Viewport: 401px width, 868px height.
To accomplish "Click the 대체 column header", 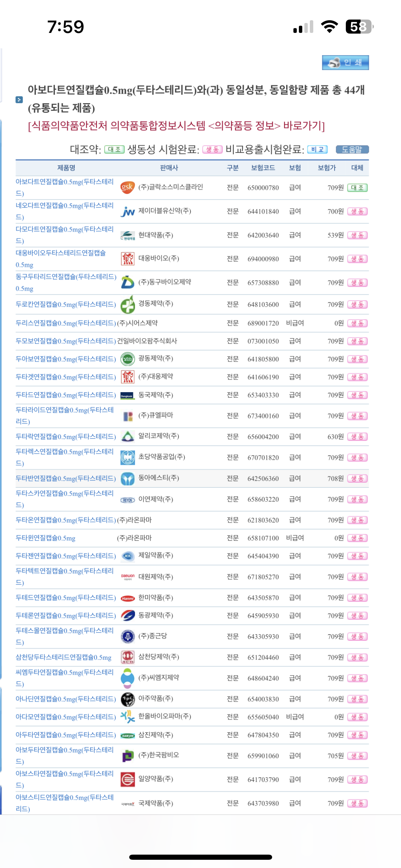I will click(357, 168).
